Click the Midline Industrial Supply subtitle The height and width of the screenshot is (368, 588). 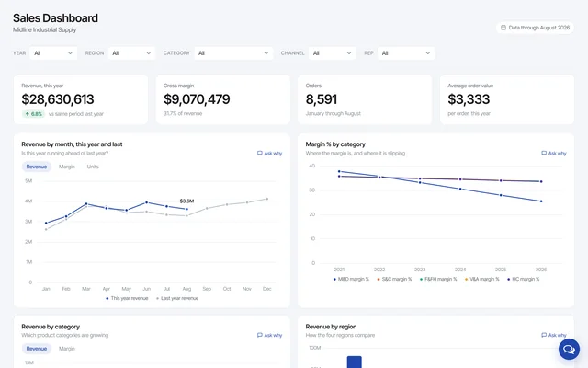(45, 29)
